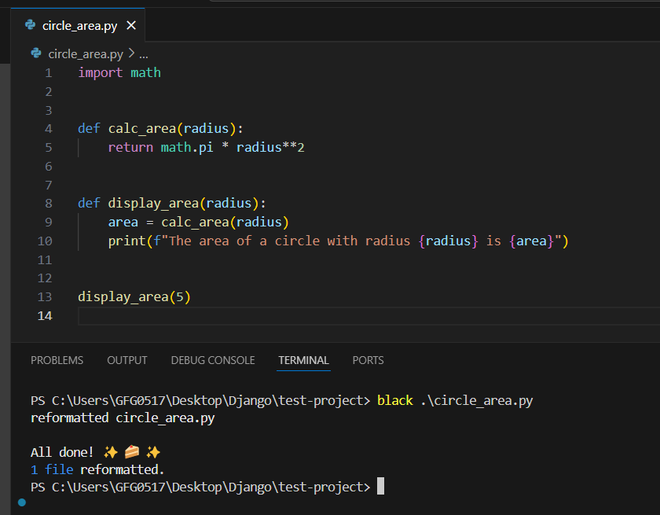The height and width of the screenshot is (515, 660).
Task: Click the '{area}' placeholder in the f-string
Action: 532,241
